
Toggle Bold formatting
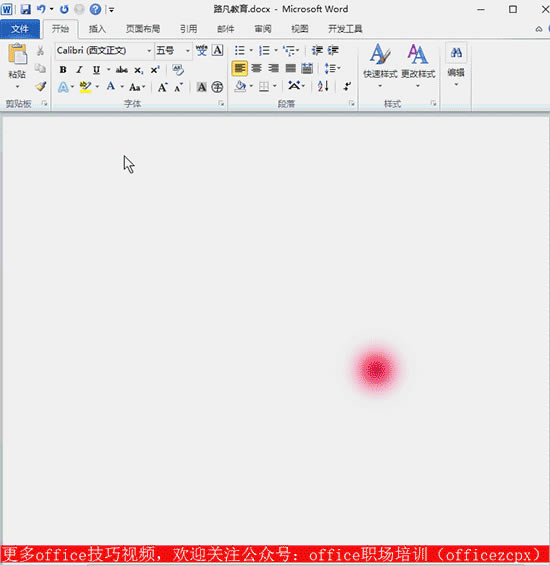63,69
